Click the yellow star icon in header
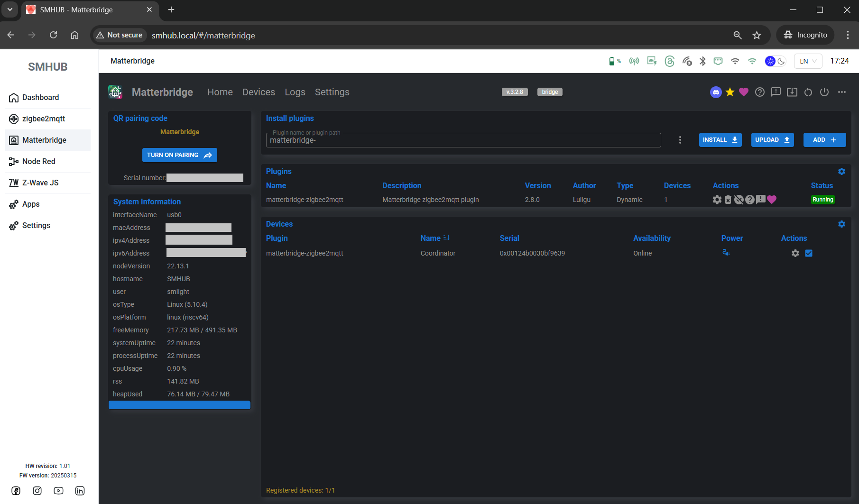The height and width of the screenshot is (504, 859). point(730,92)
